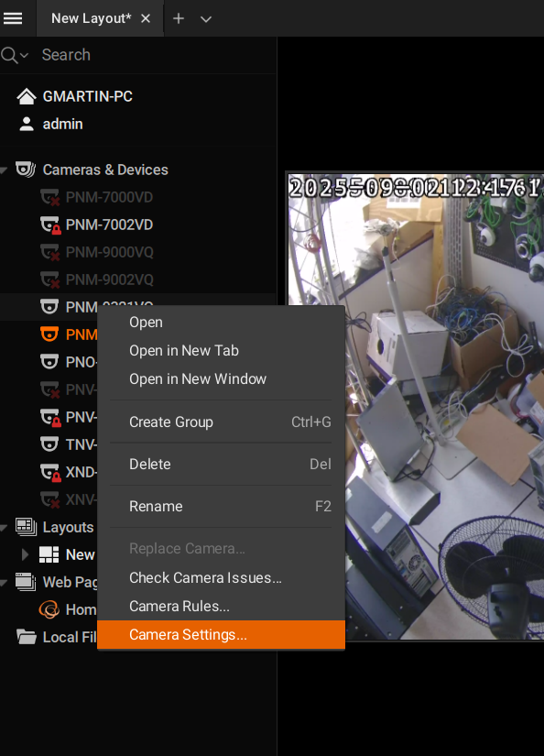The width and height of the screenshot is (544, 756).
Task: Click the Cameras & Devices icon
Action: click(26, 170)
